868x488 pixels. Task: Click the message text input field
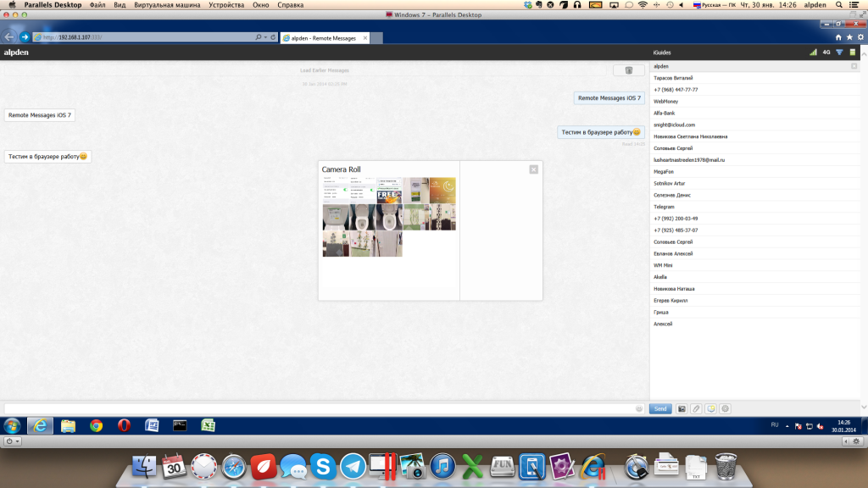319,409
